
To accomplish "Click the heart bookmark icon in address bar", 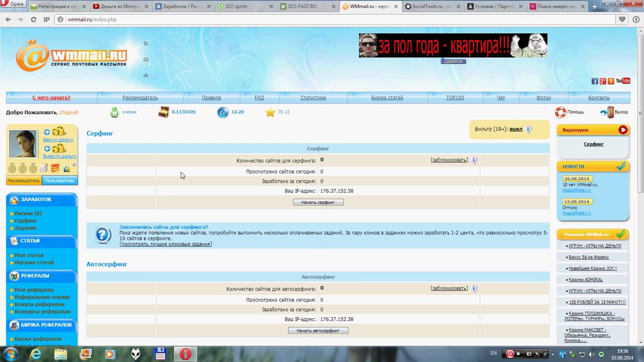I will (622, 20).
